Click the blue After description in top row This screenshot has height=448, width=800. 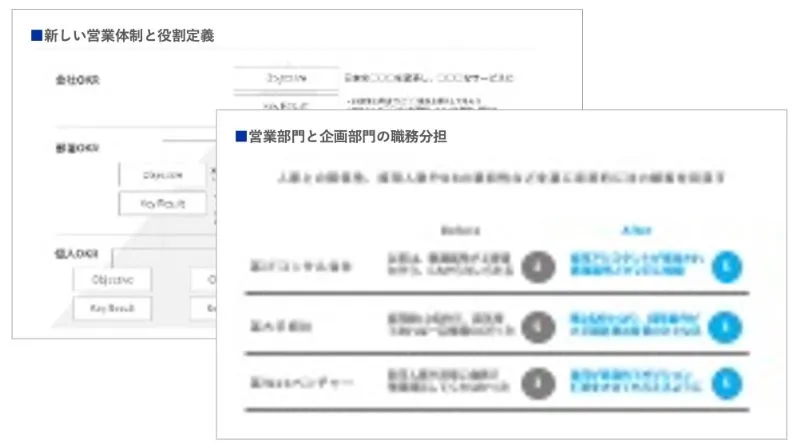[637, 264]
